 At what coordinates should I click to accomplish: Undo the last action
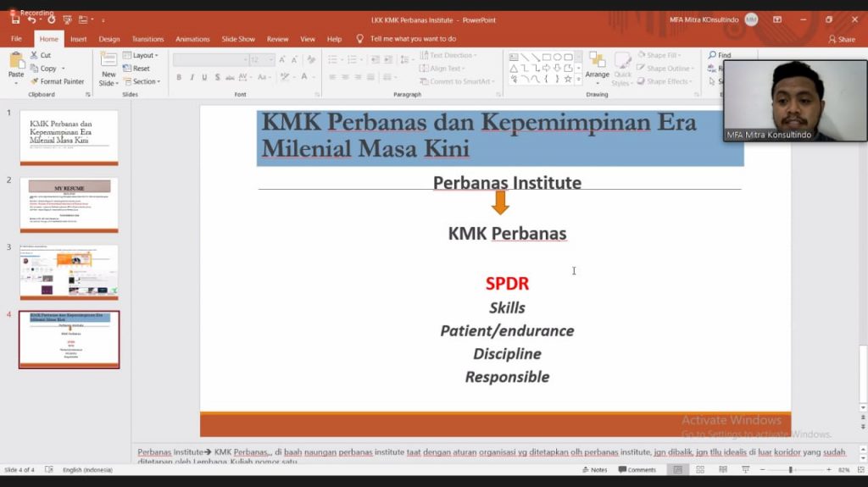(x=32, y=20)
